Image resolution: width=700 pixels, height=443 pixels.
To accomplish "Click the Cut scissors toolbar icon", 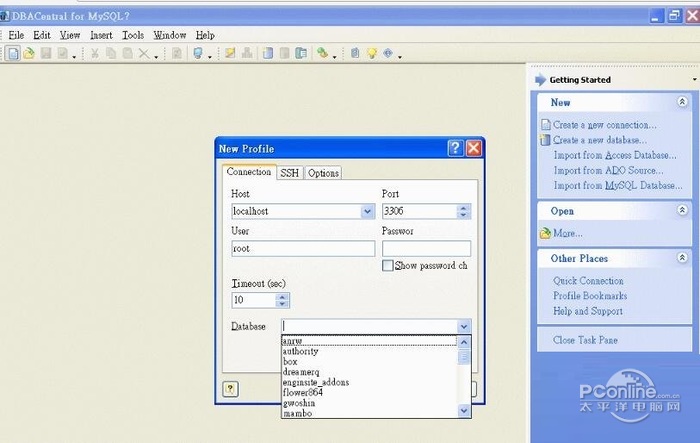I will [95, 54].
